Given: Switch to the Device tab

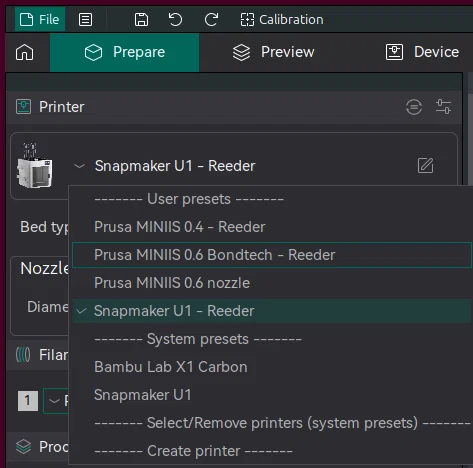Looking at the screenshot, I should [x=422, y=52].
